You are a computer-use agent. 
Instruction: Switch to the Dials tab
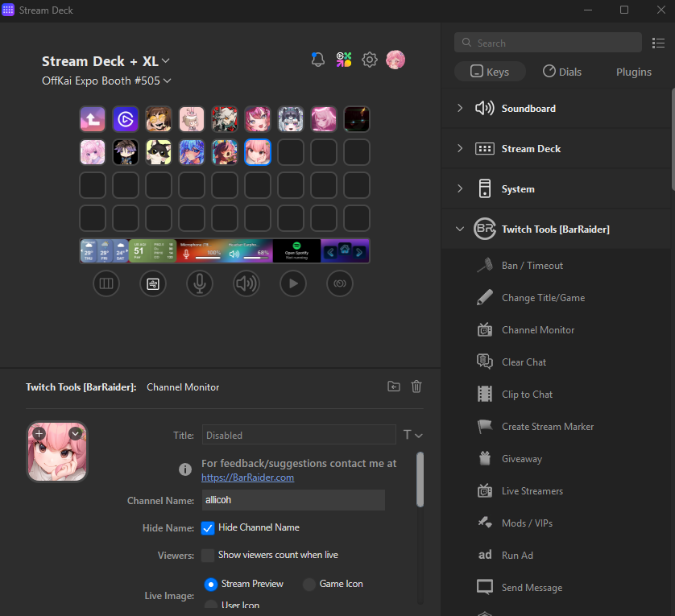[x=562, y=72]
